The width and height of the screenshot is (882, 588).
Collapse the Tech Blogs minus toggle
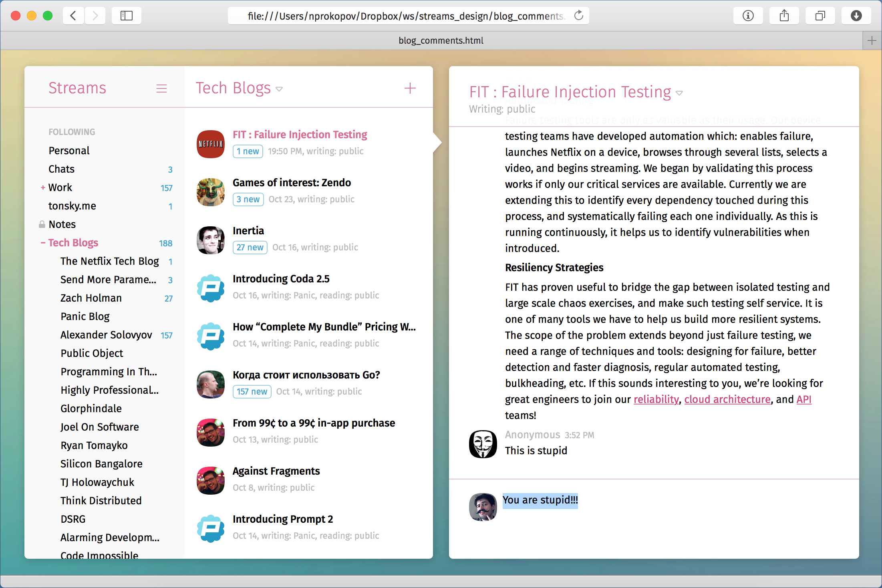43,243
